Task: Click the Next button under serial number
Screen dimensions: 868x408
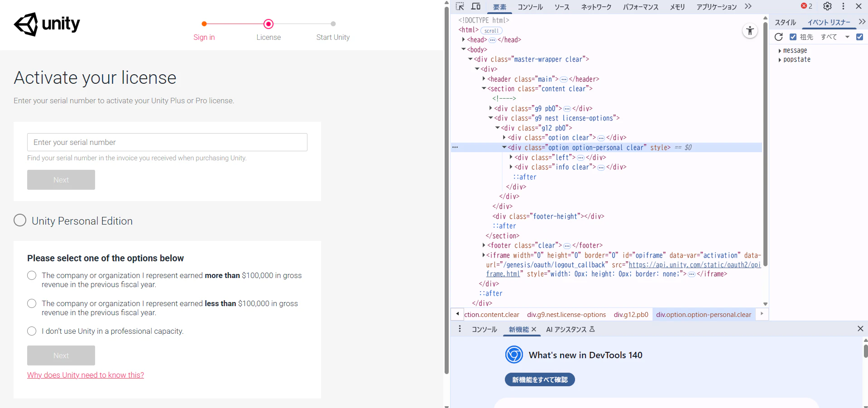Action: coord(61,180)
